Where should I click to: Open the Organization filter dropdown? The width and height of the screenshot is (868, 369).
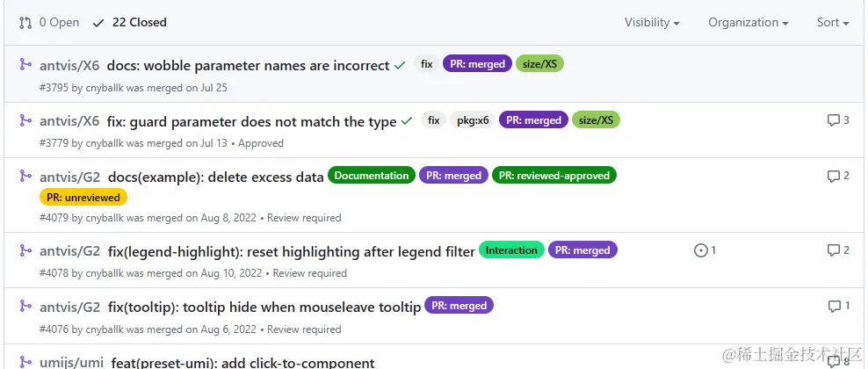coord(749,23)
